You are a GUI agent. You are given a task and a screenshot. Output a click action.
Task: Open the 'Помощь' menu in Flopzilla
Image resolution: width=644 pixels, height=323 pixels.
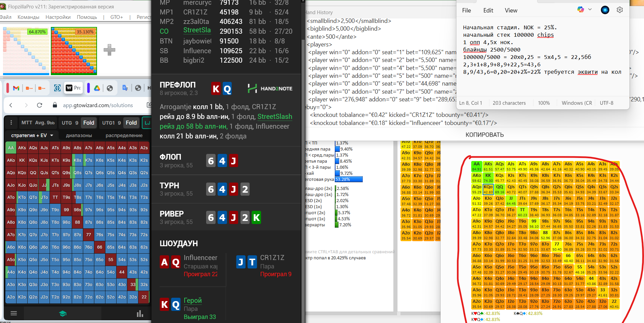[87, 17]
